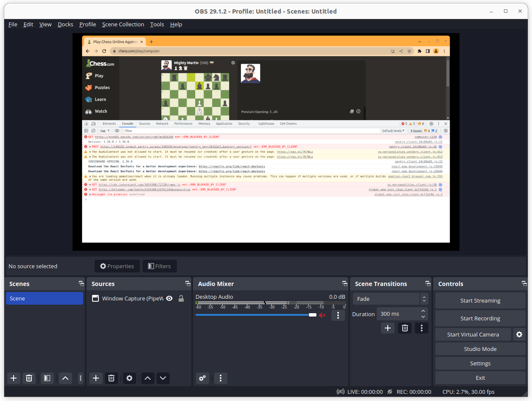Viewport: 532px width, 401px height.
Task: Click the '0.0 dB' volume readout
Action: click(337, 297)
